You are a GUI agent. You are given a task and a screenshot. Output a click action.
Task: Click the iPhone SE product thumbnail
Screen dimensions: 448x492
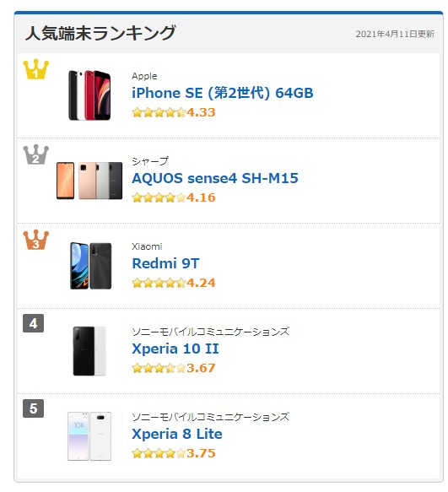point(89,95)
